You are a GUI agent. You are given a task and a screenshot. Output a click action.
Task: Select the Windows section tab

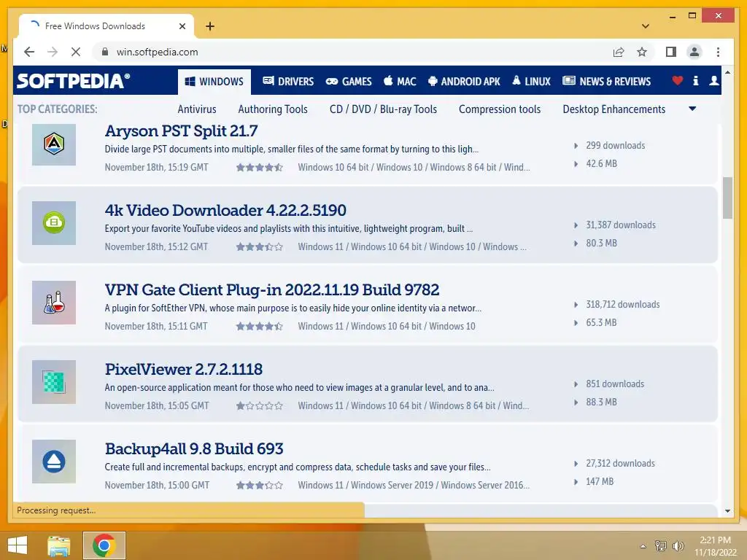pyautogui.click(x=214, y=82)
